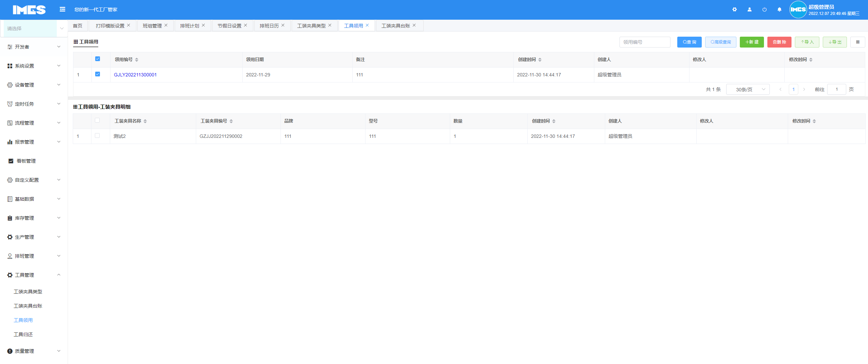The width and height of the screenshot is (868, 364).
Task: Click the red 删除 button
Action: click(779, 42)
